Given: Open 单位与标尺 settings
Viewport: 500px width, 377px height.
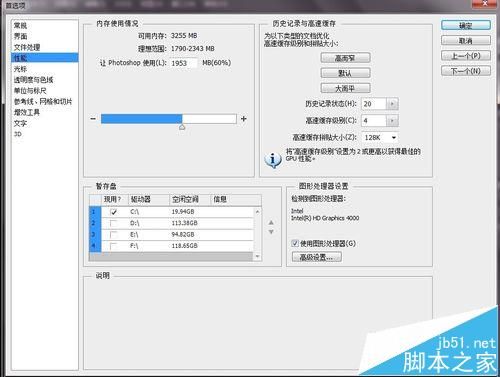Looking at the screenshot, I should (x=30, y=91).
